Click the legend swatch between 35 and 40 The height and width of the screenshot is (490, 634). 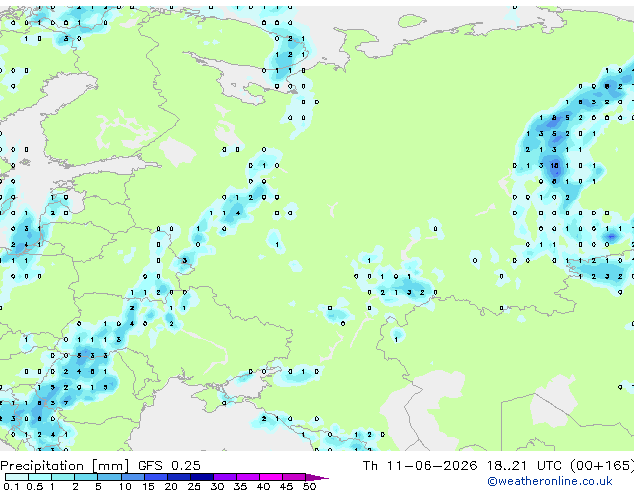pos(247,477)
